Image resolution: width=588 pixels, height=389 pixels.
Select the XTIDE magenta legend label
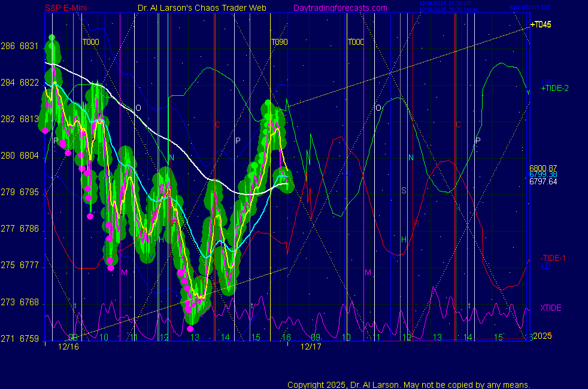[551, 308]
